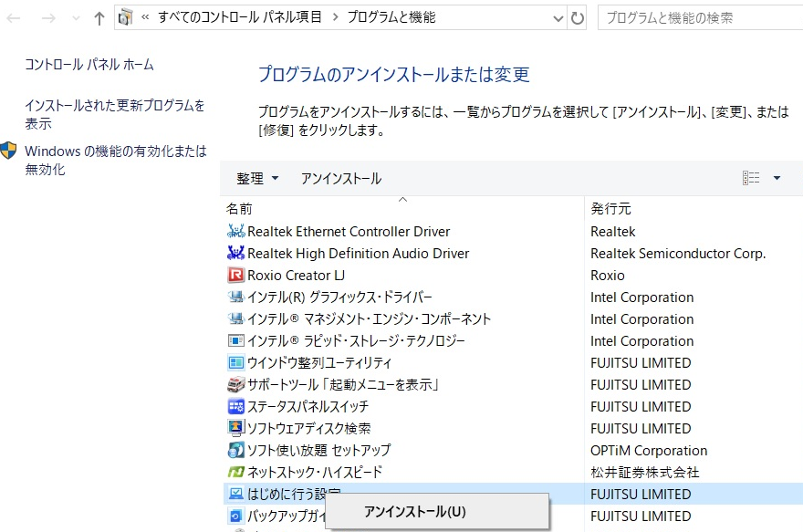Screen dimensions: 803x532
Task: Click publisher OPTiM Corporation
Action: (649, 450)
